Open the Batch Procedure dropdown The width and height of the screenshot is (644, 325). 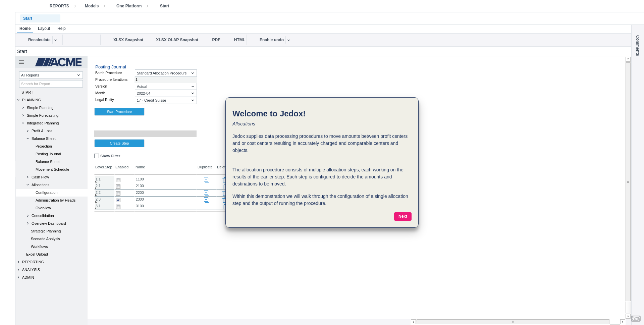[x=165, y=73]
